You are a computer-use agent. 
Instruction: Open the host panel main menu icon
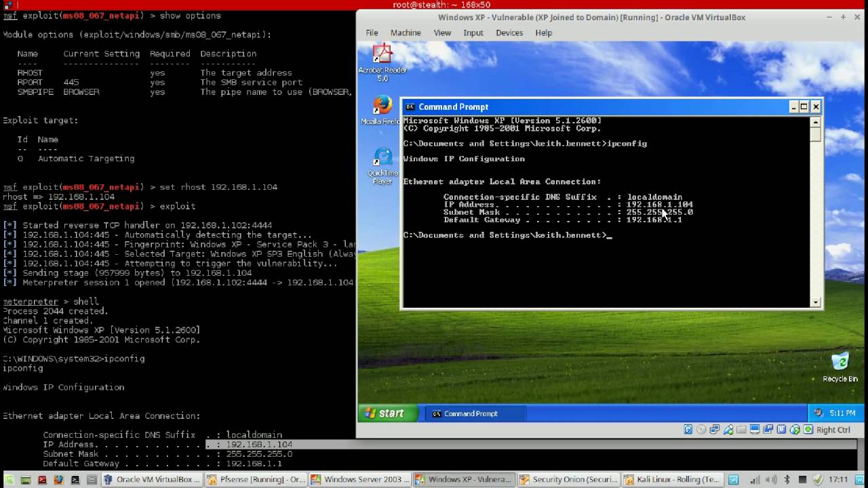(8, 479)
